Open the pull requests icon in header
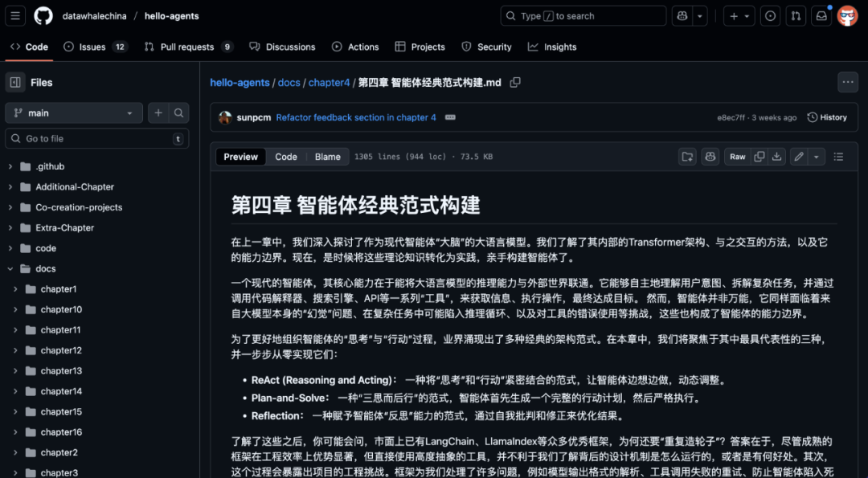Viewport: 868px width, 478px height. click(795, 15)
